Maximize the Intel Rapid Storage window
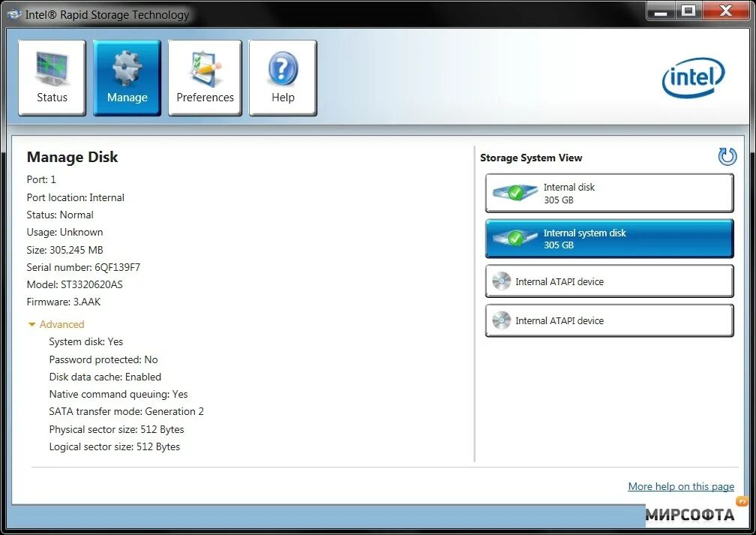This screenshot has width=756, height=535. click(x=688, y=11)
